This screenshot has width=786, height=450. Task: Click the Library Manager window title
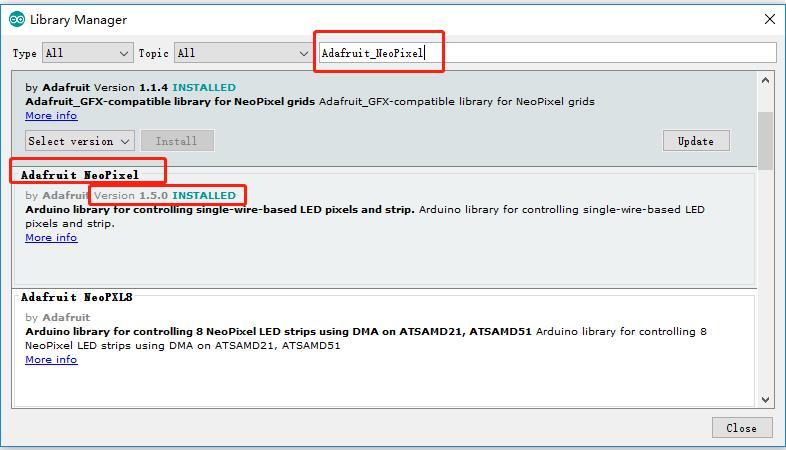coord(79,20)
